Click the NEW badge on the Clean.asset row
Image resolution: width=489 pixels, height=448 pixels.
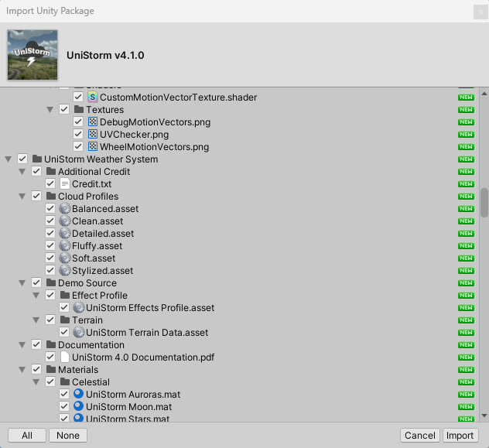(467, 221)
